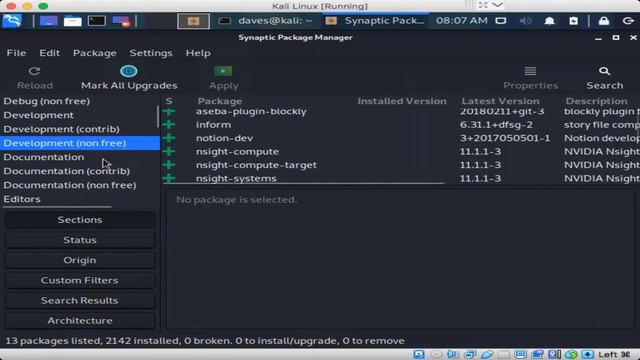Click status icon for inform package
Viewport: 640px width, 360px height.
(x=169, y=124)
